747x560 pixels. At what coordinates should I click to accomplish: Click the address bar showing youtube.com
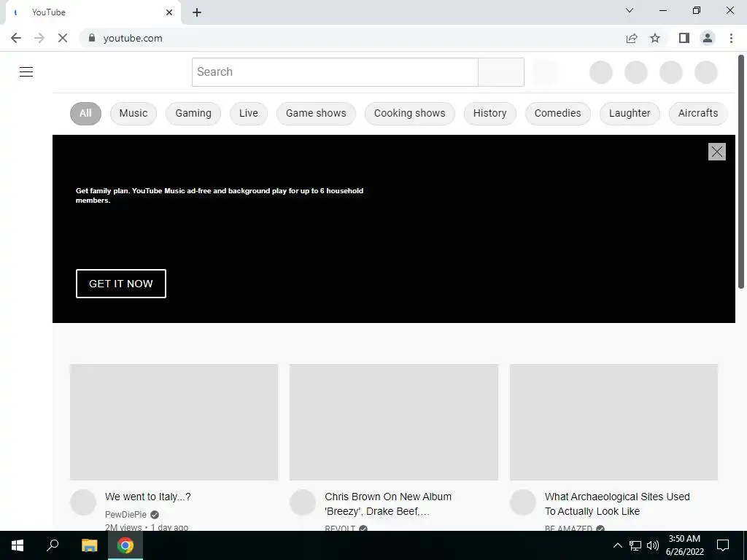tap(352, 38)
